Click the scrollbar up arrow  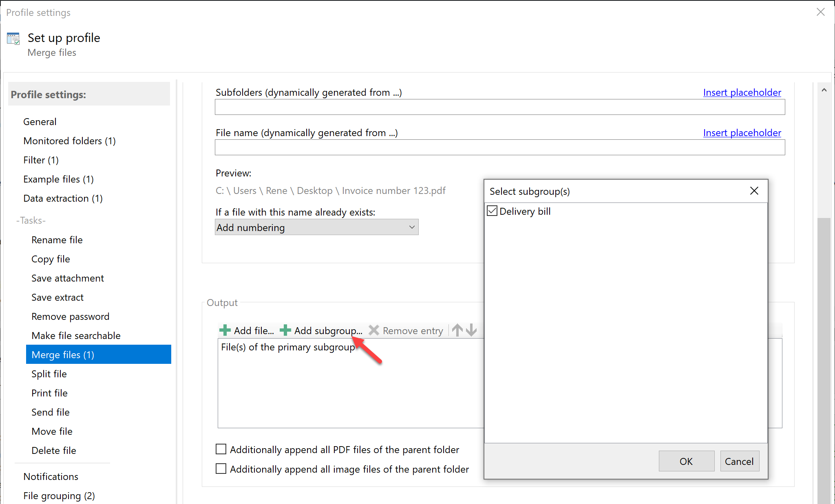[x=824, y=90]
